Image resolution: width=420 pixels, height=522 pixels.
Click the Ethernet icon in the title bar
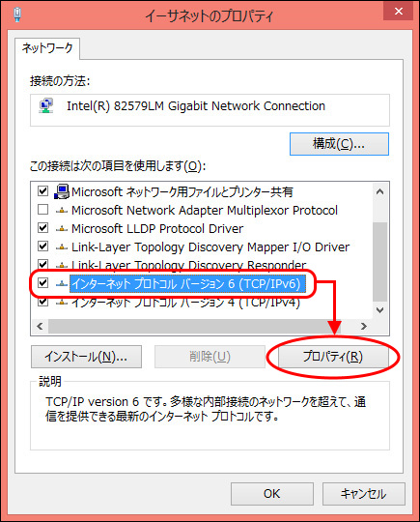tap(17, 14)
